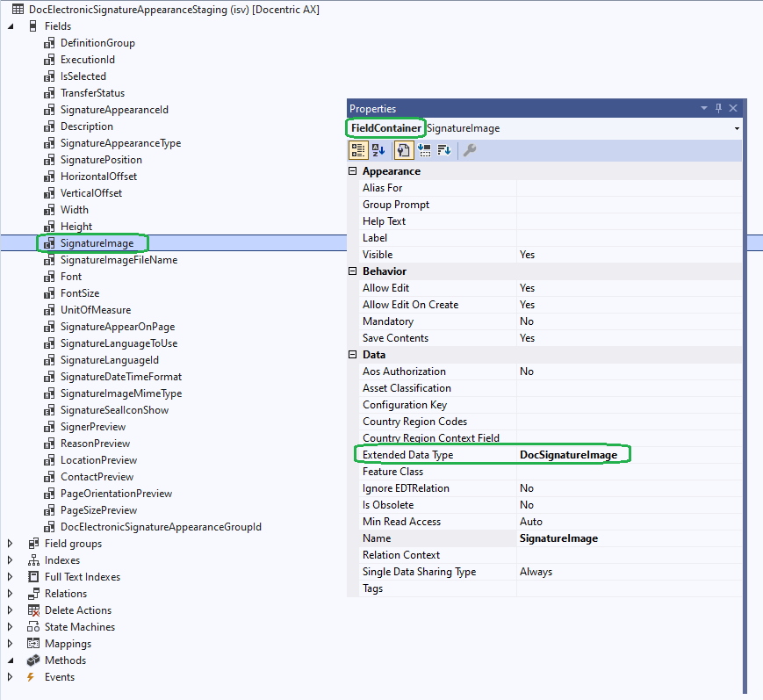Click the Mandatory property value field
Viewport: 763px width, 700px height.
[x=628, y=321]
